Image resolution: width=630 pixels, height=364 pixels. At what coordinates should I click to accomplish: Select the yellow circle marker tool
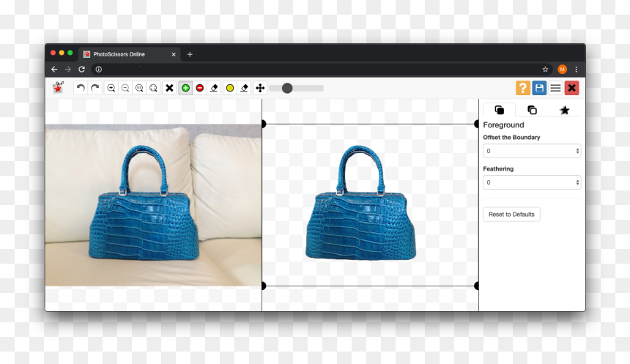pos(230,88)
